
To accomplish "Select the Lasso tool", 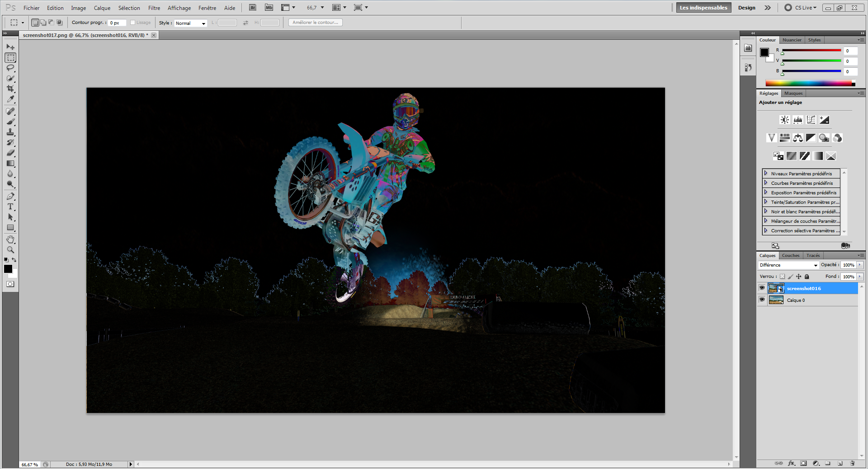I will pyautogui.click(x=10, y=68).
